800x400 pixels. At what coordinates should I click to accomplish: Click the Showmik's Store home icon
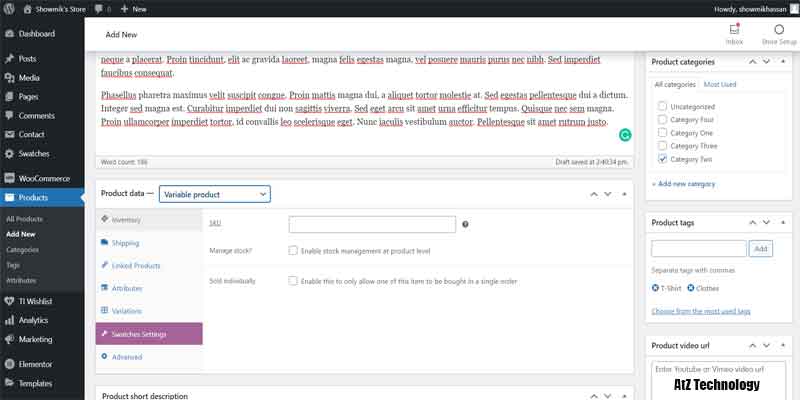tap(12, 8)
